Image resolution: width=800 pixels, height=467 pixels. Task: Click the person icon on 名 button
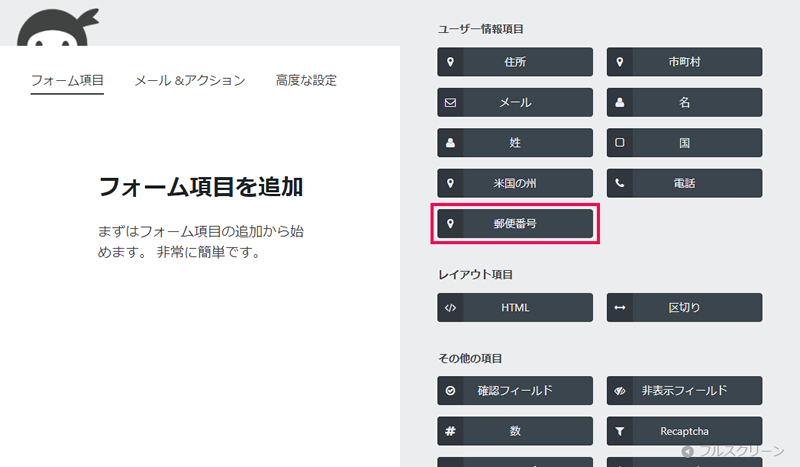[619, 103]
